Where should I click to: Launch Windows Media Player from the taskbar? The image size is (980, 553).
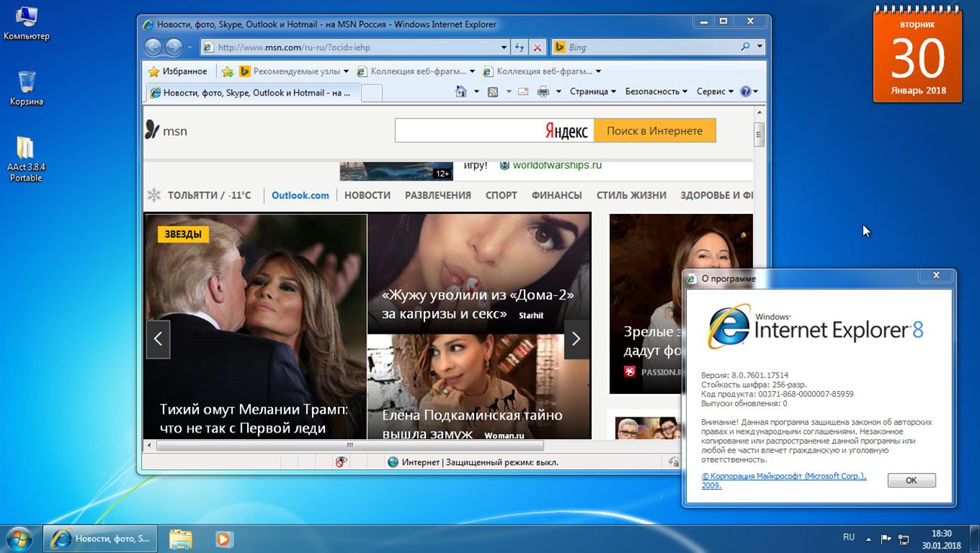(x=223, y=539)
